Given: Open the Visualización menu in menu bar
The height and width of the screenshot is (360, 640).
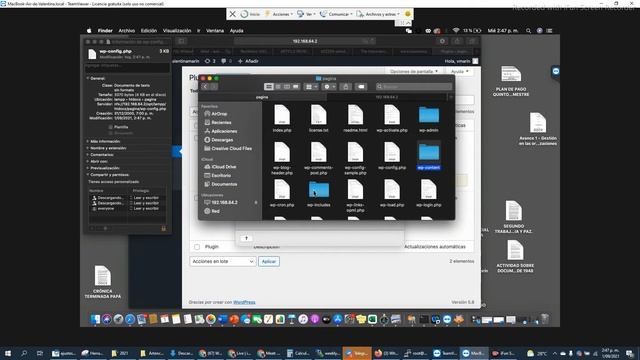Looking at the screenshot, I should [177, 31].
